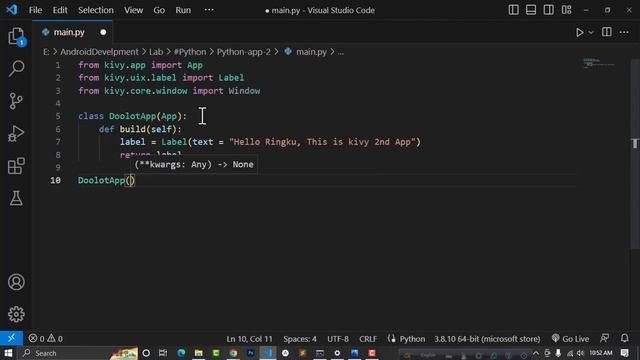Click the taskbar clock showing 10:52 AM
Viewport: 640px width, 360px height.
pos(601,353)
